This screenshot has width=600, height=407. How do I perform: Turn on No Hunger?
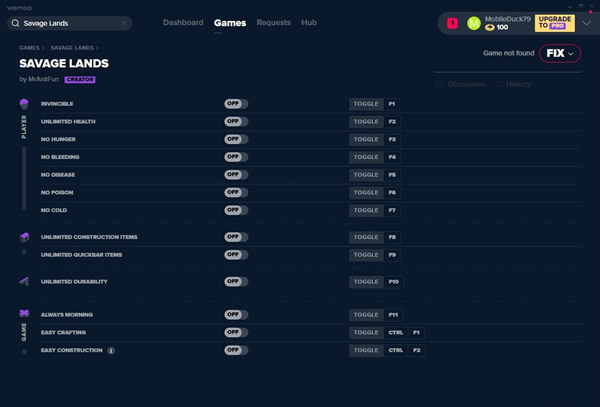coord(236,139)
